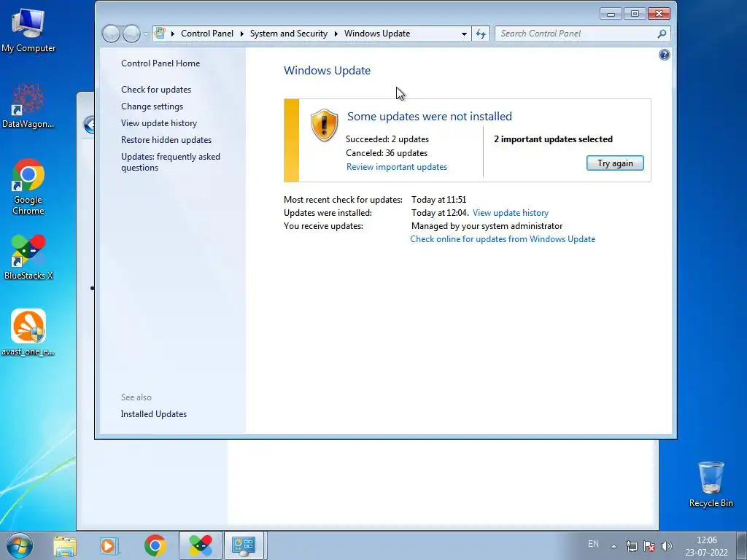The width and height of the screenshot is (747, 560).
Task: Expand the arrow after System and Security
Action: click(x=336, y=34)
